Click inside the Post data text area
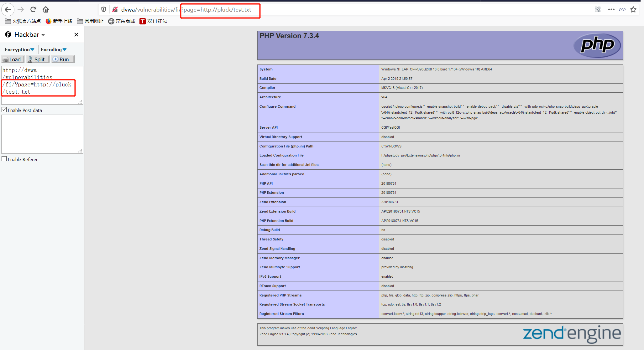Screen dimensions: 644x350 (x=42, y=134)
